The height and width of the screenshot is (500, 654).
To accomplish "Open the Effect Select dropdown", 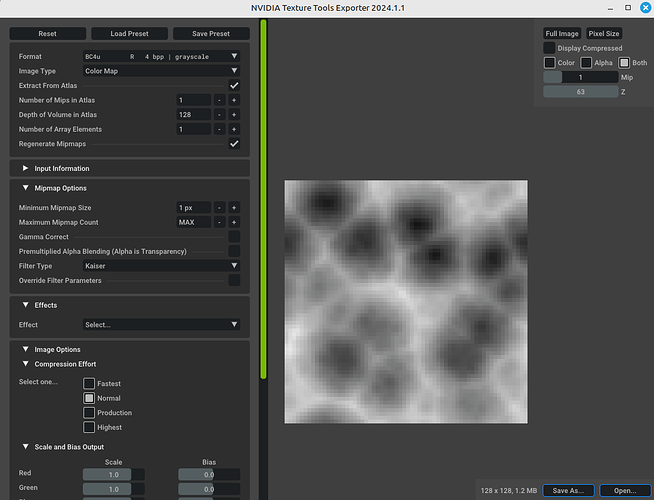I will pyautogui.click(x=161, y=324).
